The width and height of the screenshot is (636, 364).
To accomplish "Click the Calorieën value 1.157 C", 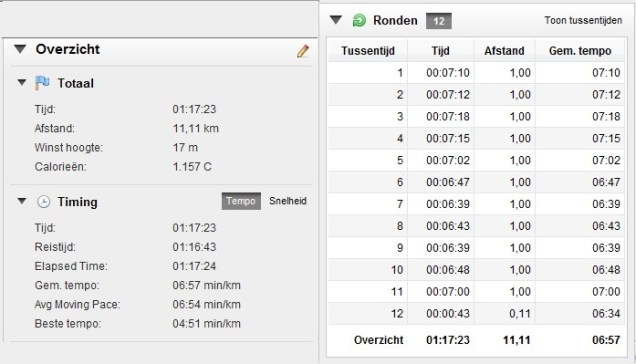I will [192, 167].
